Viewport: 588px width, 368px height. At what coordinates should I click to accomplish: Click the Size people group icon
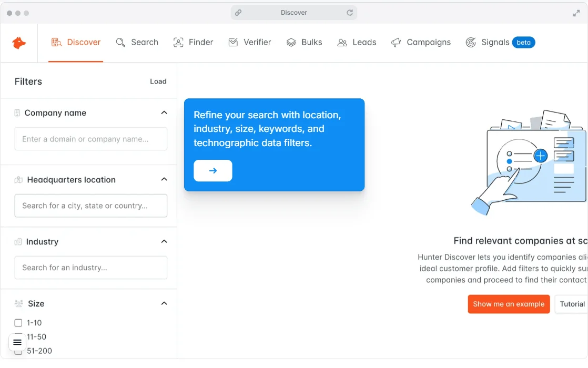[x=19, y=303]
